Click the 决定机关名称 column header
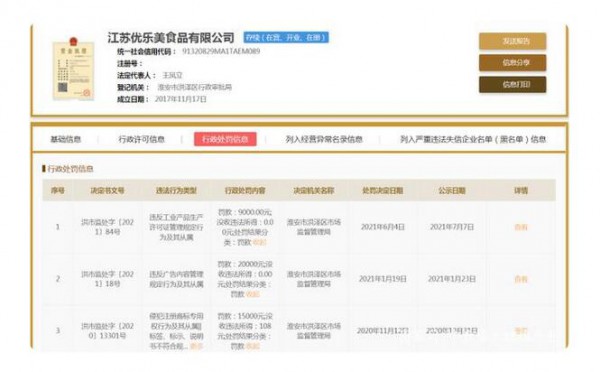The image size is (600, 372). click(x=314, y=190)
